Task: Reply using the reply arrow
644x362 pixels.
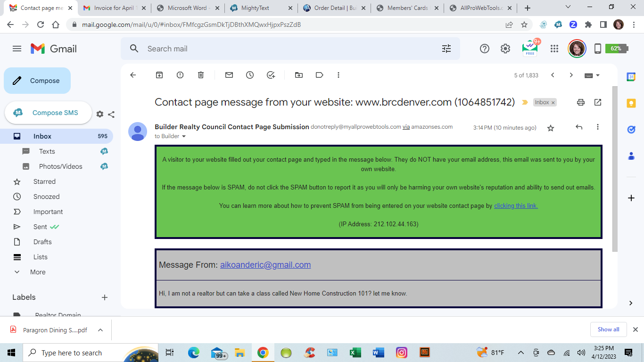Action: (579, 127)
